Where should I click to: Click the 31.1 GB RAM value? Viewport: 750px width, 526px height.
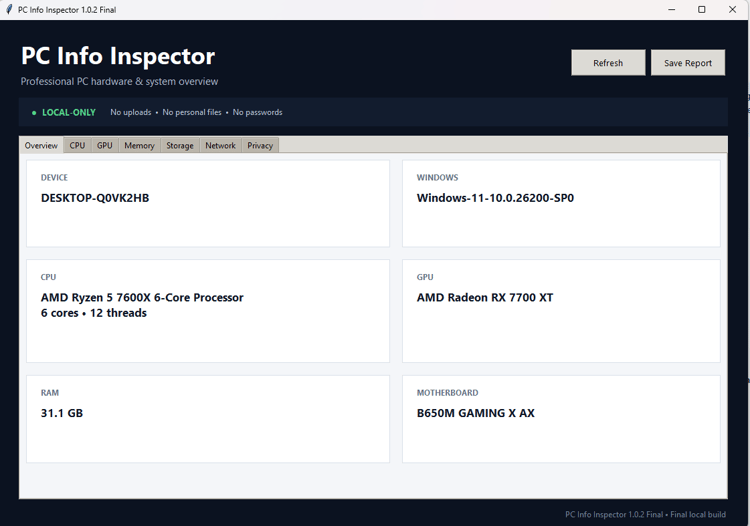[62, 413]
